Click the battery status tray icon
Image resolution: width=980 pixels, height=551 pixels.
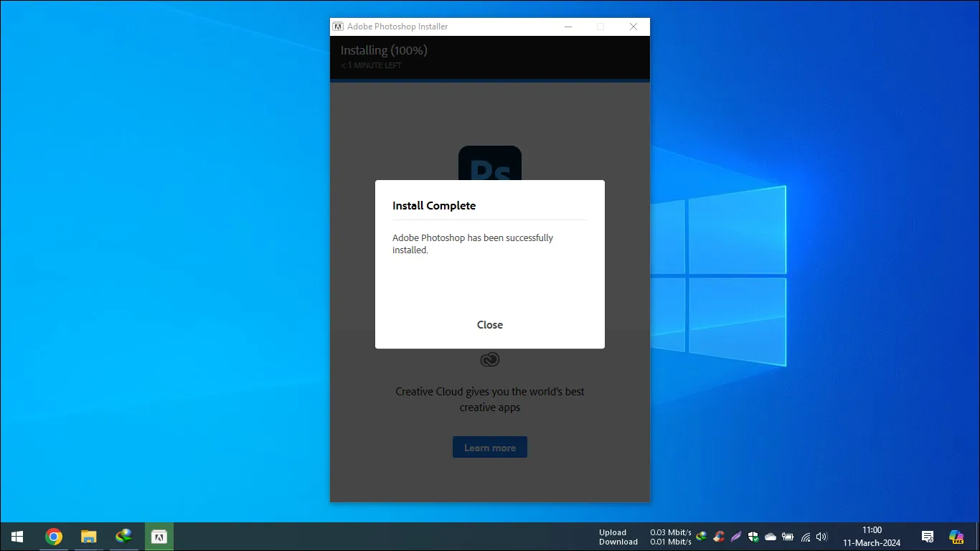pyautogui.click(x=788, y=537)
